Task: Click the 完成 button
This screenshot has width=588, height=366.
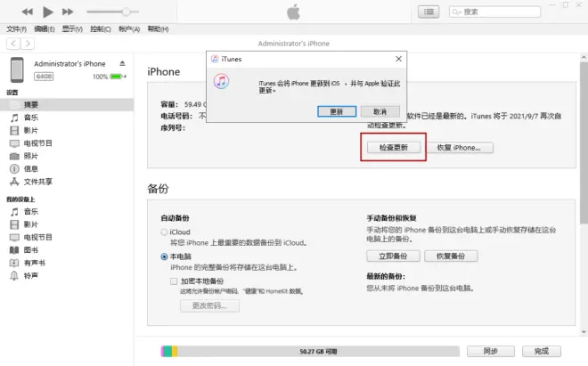Action: pyautogui.click(x=542, y=352)
